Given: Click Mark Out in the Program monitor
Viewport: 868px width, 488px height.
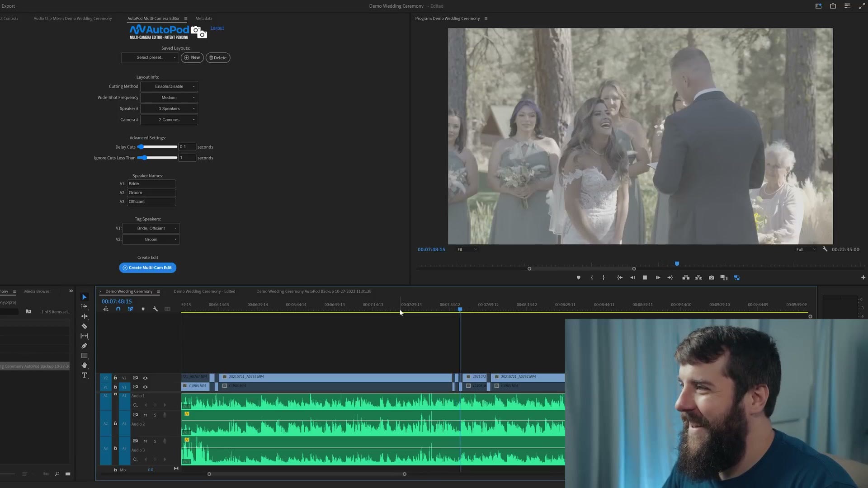Looking at the screenshot, I should [x=604, y=277].
